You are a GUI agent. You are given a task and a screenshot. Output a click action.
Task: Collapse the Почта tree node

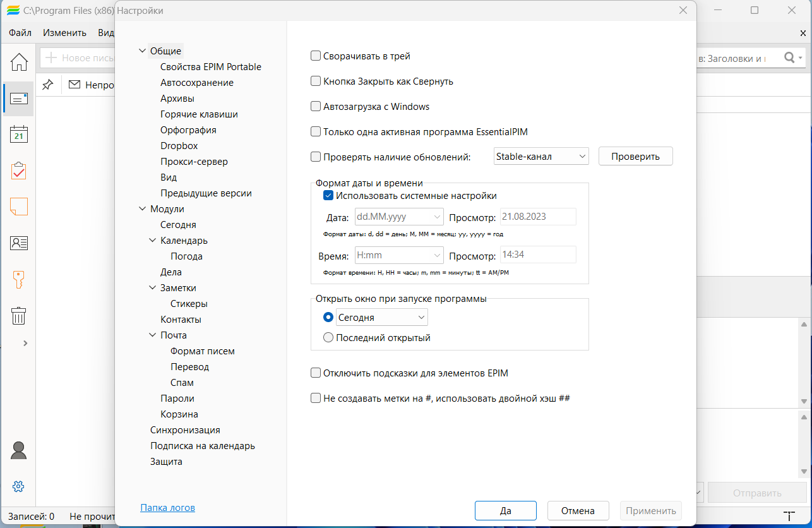click(153, 335)
